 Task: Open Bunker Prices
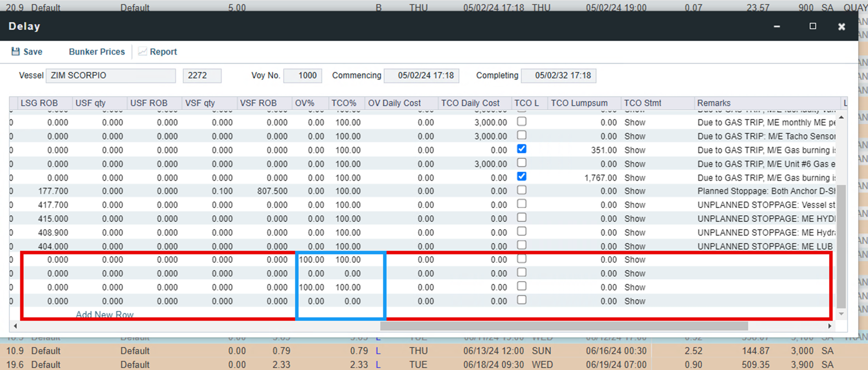(97, 52)
